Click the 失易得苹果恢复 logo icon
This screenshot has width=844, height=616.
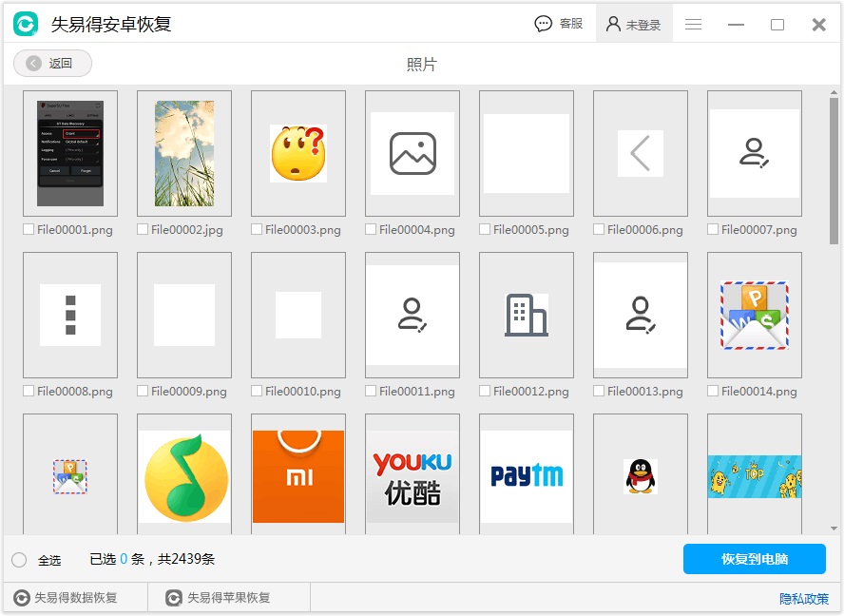click(174, 598)
